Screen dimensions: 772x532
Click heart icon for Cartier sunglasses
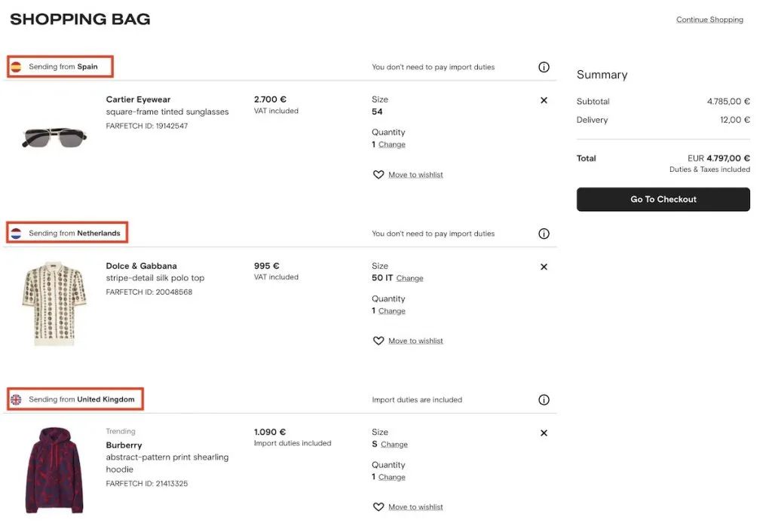click(378, 175)
